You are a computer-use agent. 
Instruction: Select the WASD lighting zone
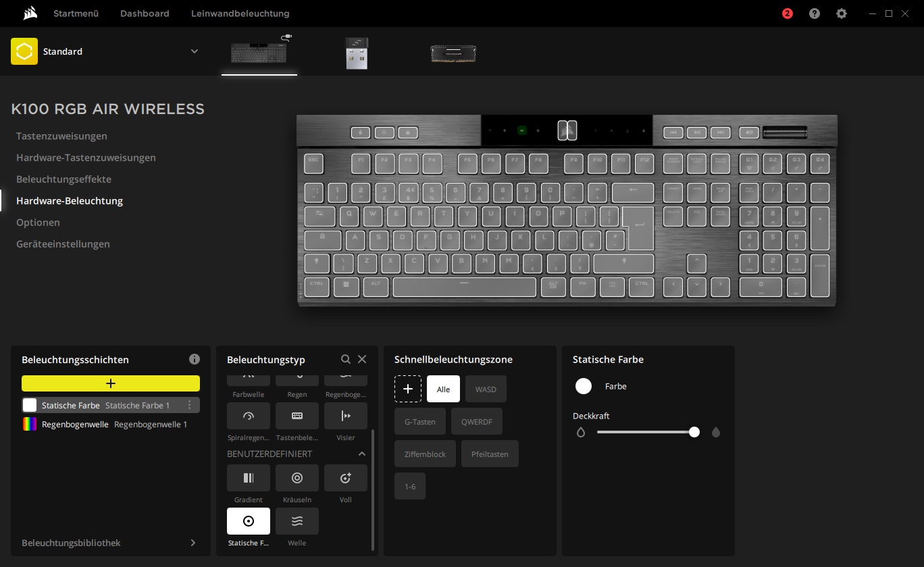pos(486,389)
